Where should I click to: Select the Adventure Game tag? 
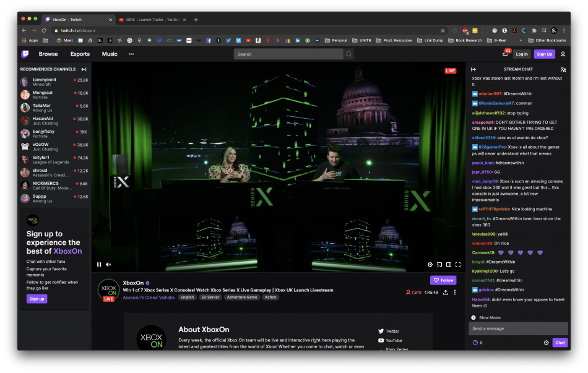coord(242,298)
